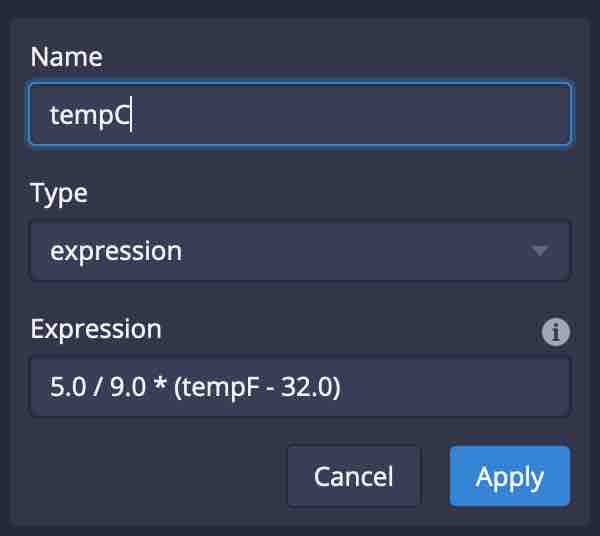The height and width of the screenshot is (536, 600).
Task: Click the Name label
Action: [x=66, y=57]
